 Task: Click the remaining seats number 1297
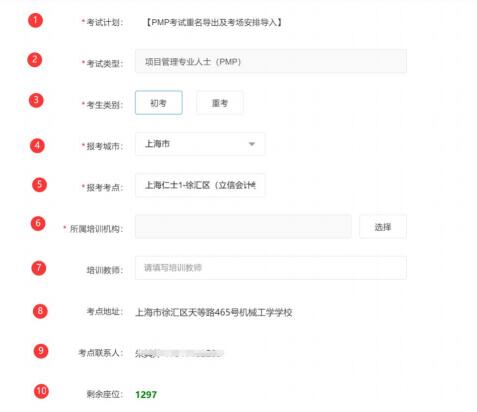pyautogui.click(x=146, y=395)
